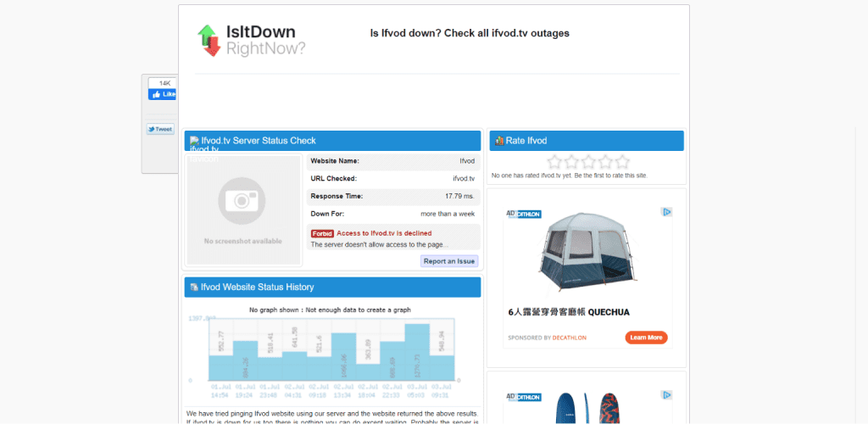This screenshot has height=424, width=868.
Task: Click the 'No one has rated ifvod.tv yet' text
Action: pyautogui.click(x=569, y=176)
